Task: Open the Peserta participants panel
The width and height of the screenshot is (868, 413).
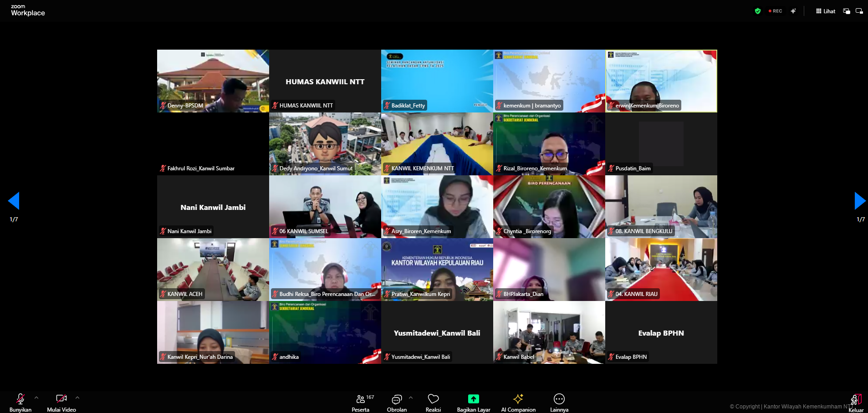Action: (361, 403)
